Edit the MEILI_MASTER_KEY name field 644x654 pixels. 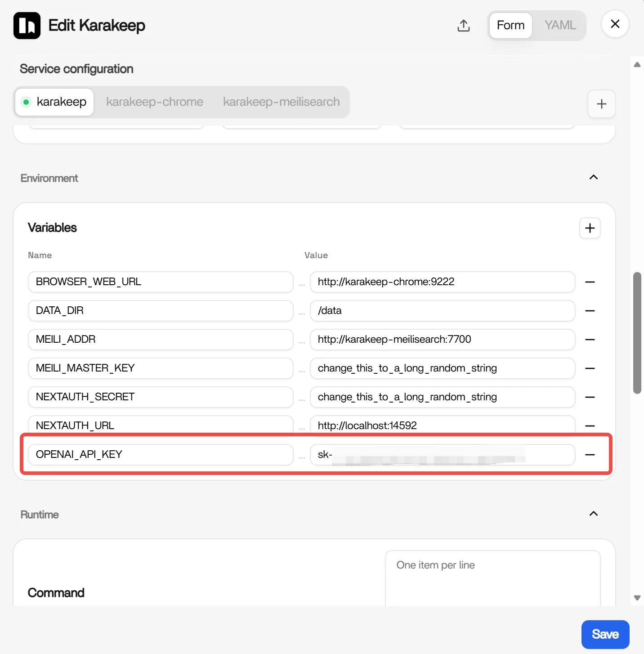pyautogui.click(x=161, y=368)
